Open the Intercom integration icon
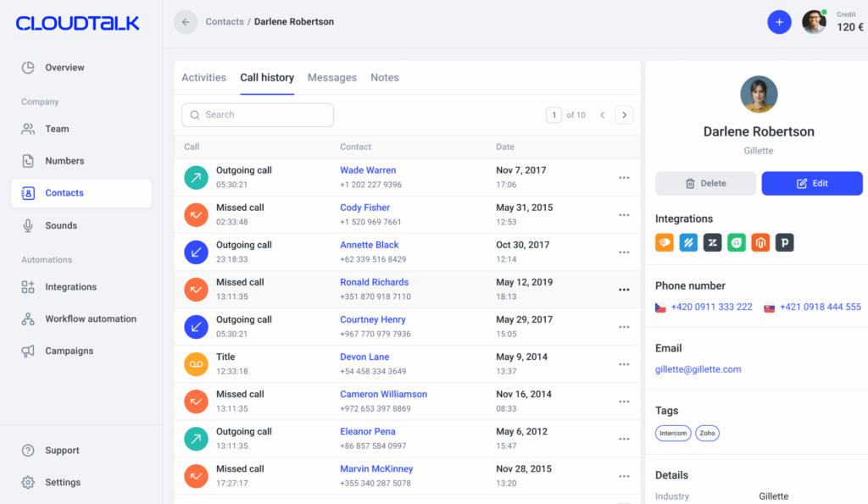868x504 pixels. pos(665,242)
